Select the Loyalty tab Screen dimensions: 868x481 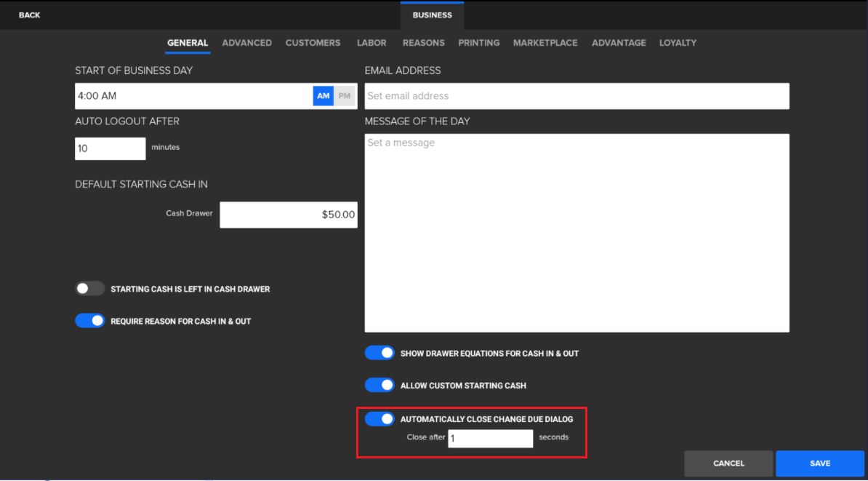click(678, 43)
